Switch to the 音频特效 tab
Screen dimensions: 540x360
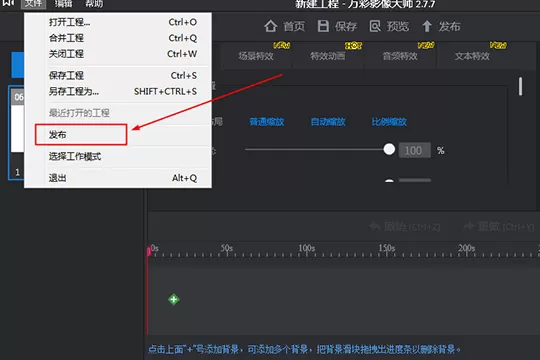[x=400, y=55]
